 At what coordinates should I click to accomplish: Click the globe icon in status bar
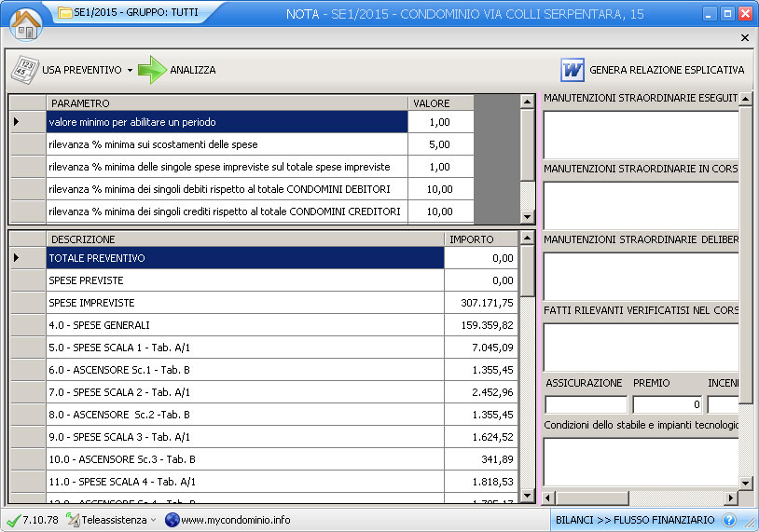click(172, 520)
